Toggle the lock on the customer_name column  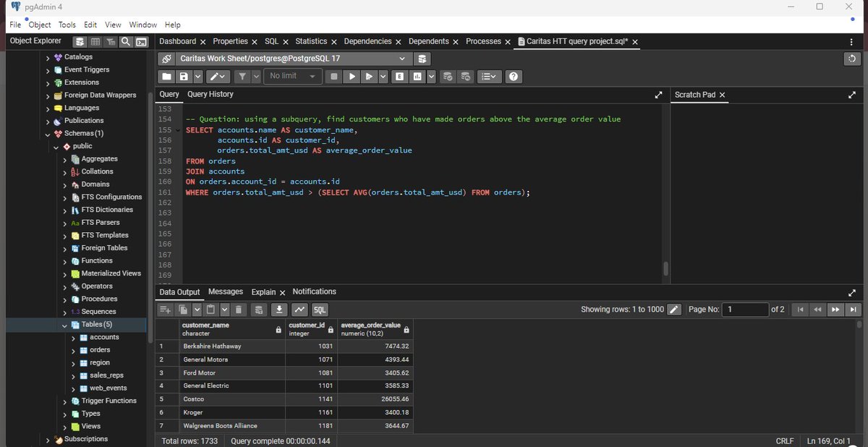[278, 330]
